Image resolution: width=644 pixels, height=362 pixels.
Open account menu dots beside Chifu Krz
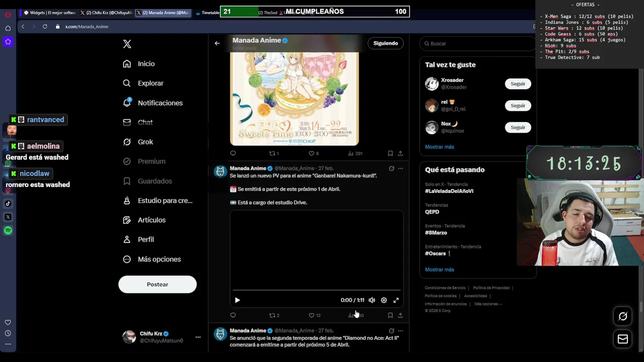click(198, 337)
